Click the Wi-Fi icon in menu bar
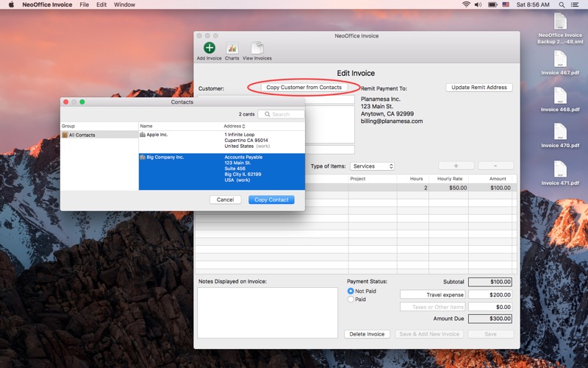588x368 pixels. 466,4
